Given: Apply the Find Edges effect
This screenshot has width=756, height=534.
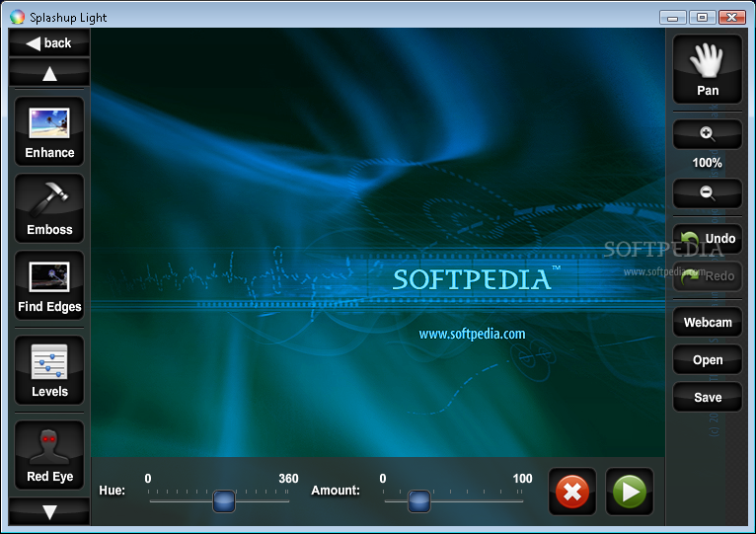Looking at the screenshot, I should click(49, 285).
